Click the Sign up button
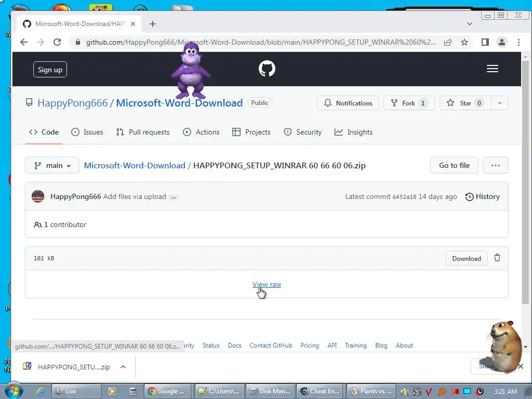This screenshot has width=532, height=399. (x=50, y=70)
